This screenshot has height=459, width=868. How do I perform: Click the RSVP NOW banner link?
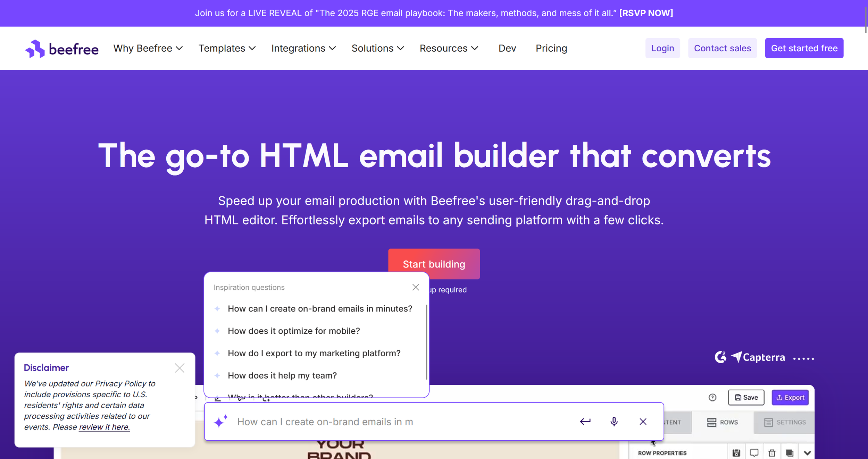pos(646,13)
